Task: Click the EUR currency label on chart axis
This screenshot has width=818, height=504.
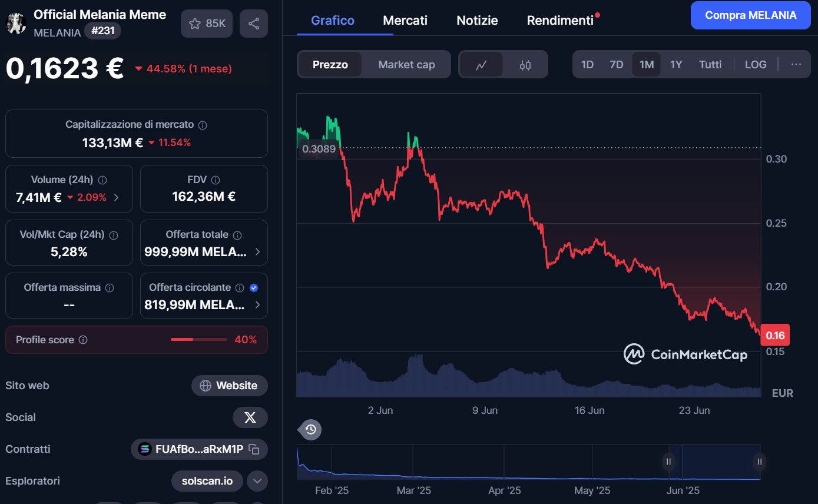Action: 782,393
